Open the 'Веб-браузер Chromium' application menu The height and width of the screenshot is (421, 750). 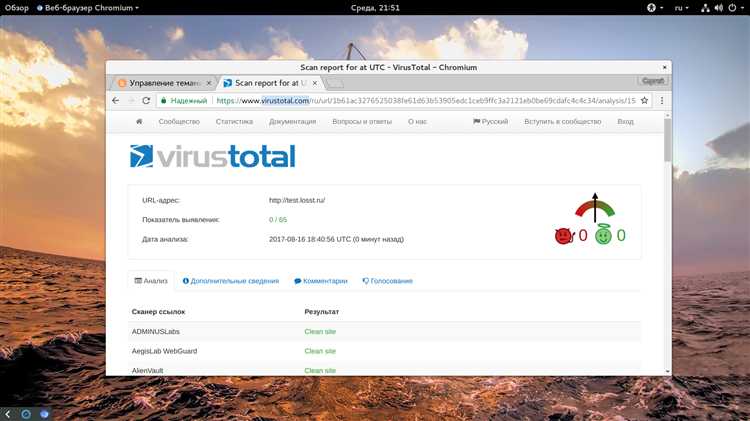[x=88, y=8]
